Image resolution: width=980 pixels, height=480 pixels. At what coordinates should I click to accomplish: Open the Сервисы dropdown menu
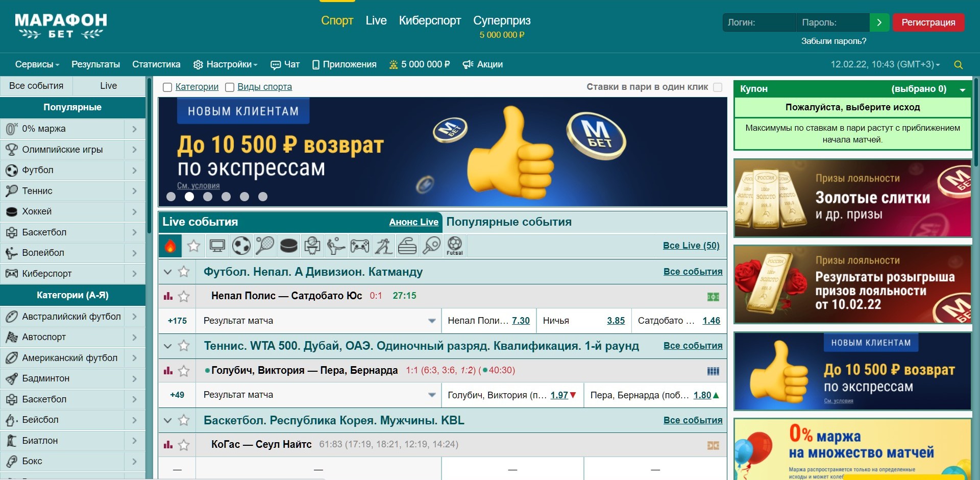click(37, 64)
